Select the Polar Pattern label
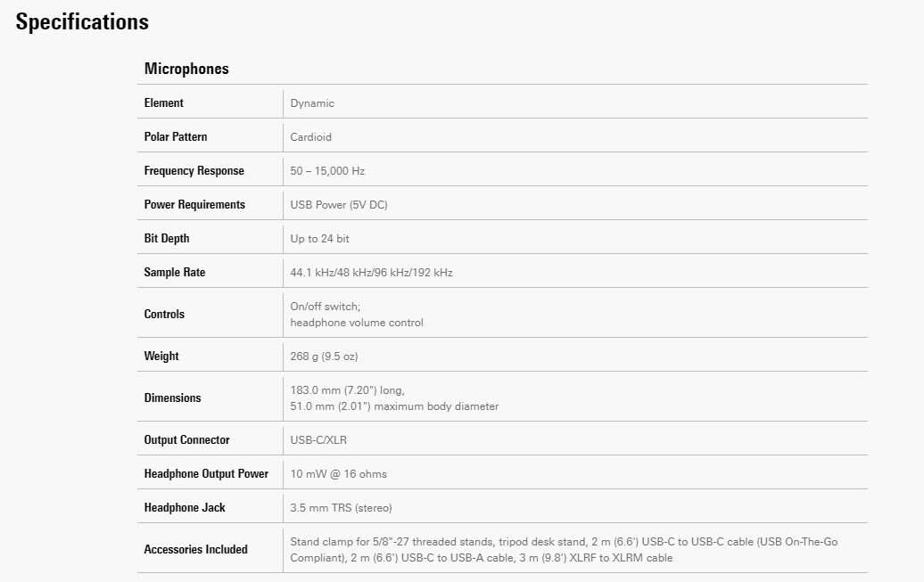The image size is (924, 582). pyautogui.click(x=176, y=137)
